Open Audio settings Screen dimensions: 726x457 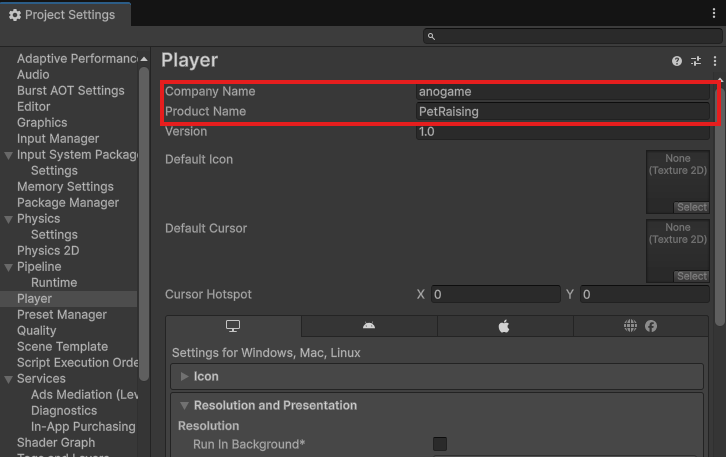pyautogui.click(x=33, y=75)
